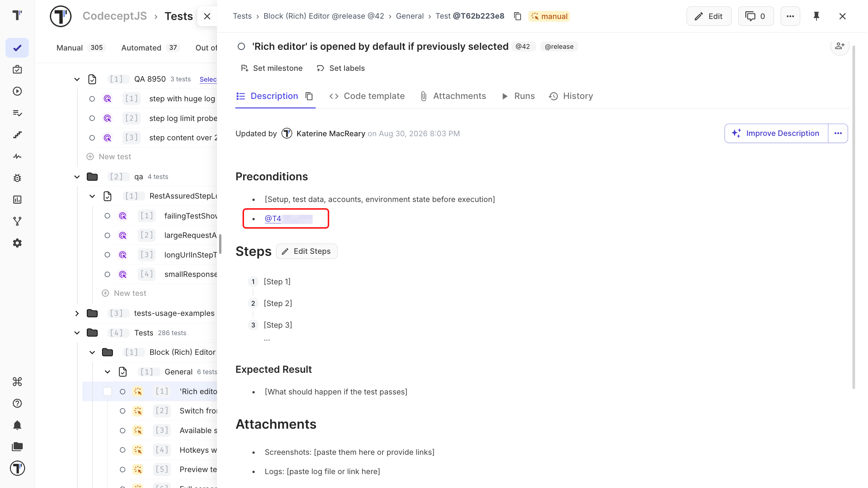Open the Runs play icon in sidebar

pos(17,91)
